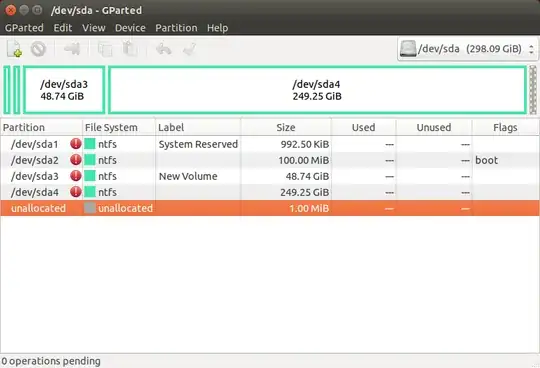Image resolution: width=540 pixels, height=368 pixels.
Task: Open the Edit menu
Action: coord(63,28)
